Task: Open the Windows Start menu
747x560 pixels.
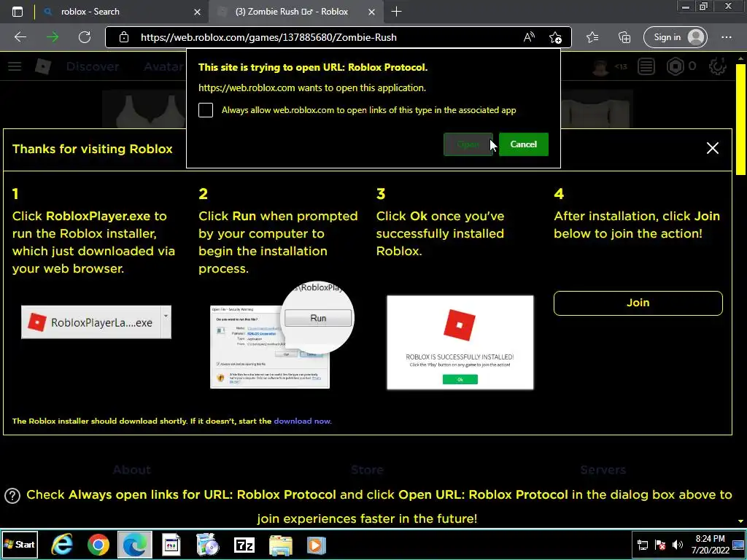Action: coord(20,544)
